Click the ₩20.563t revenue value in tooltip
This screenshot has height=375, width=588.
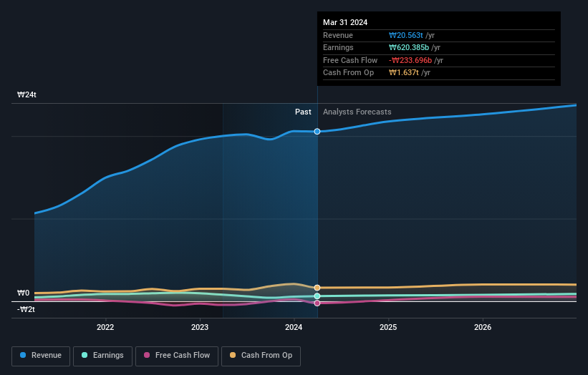tap(406, 35)
